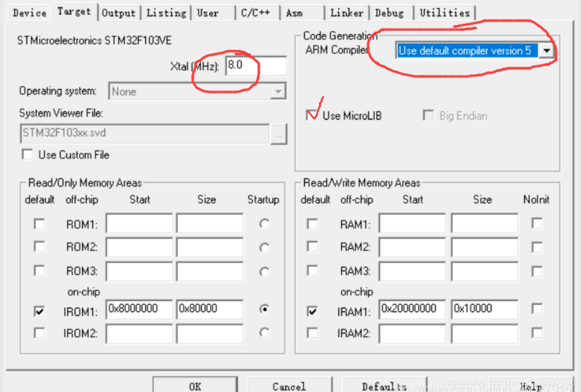Check the RAM2 default checkbox

[312, 247]
